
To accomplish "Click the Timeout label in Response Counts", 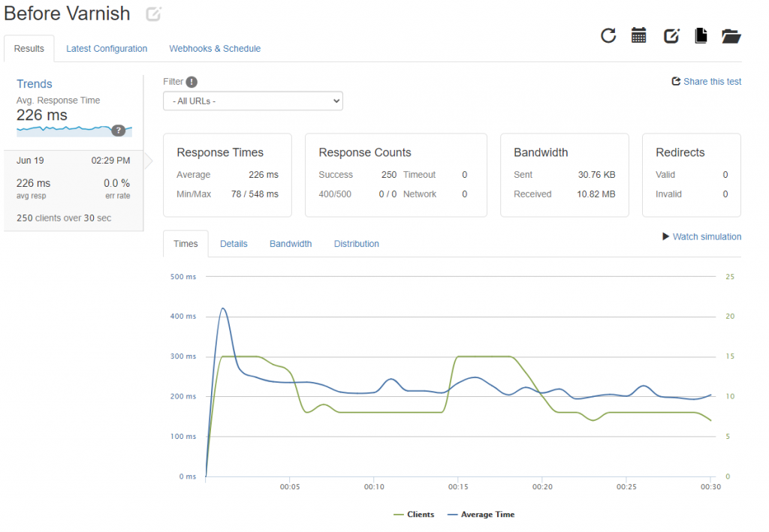I will tap(419, 174).
